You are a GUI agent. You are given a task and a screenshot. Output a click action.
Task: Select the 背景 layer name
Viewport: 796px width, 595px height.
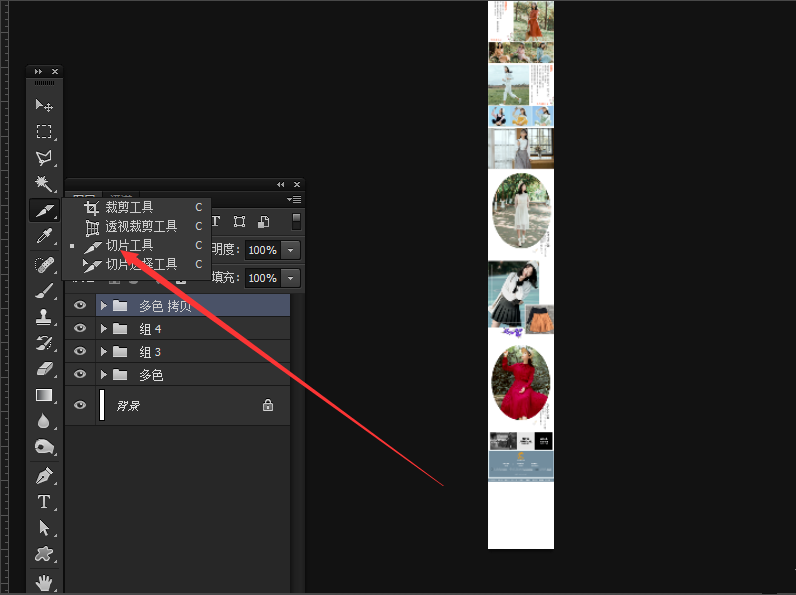[x=127, y=406]
